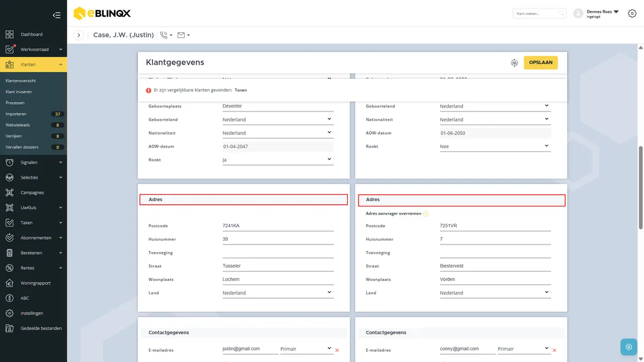Screen dimensions: 644x362
Task: Click the phone call icon
Action: click(164, 35)
